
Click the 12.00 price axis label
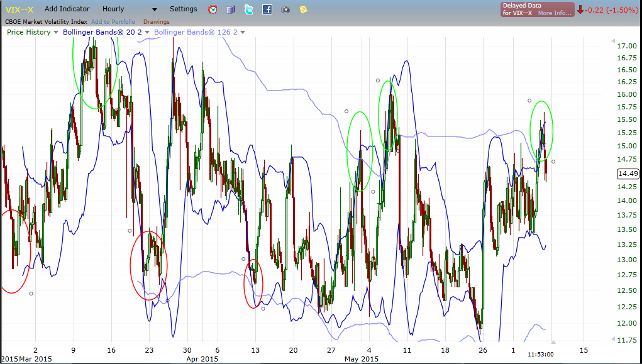(x=626, y=323)
